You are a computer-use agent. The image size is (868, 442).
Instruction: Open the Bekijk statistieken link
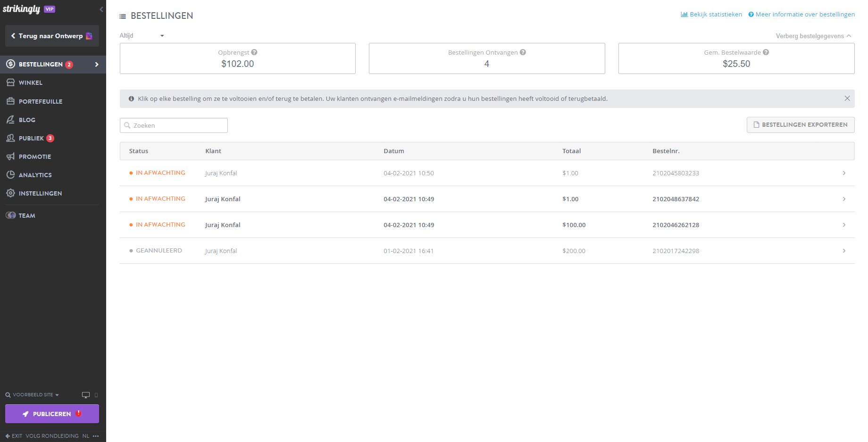click(711, 15)
